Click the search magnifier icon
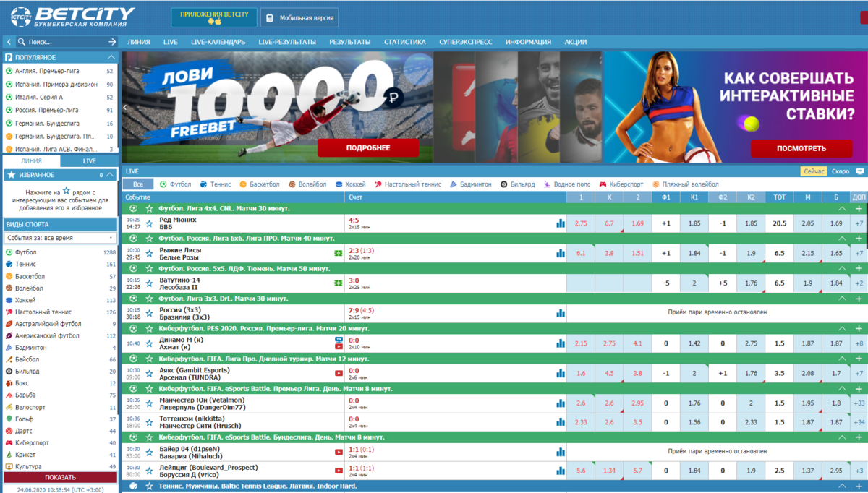The image size is (868, 493). click(x=22, y=43)
